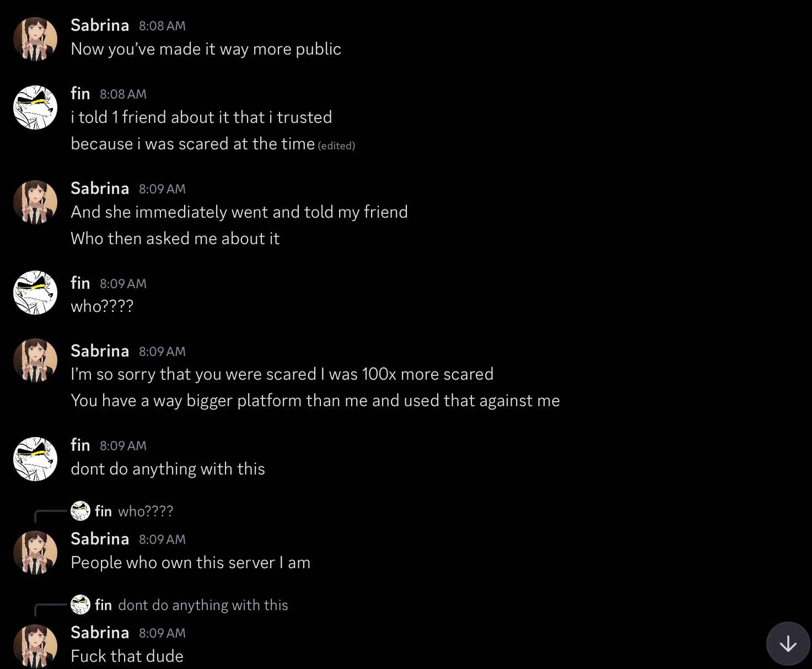Jump to replied message "who????" preview text
The height and width of the screenshot is (669, 812).
146,511
